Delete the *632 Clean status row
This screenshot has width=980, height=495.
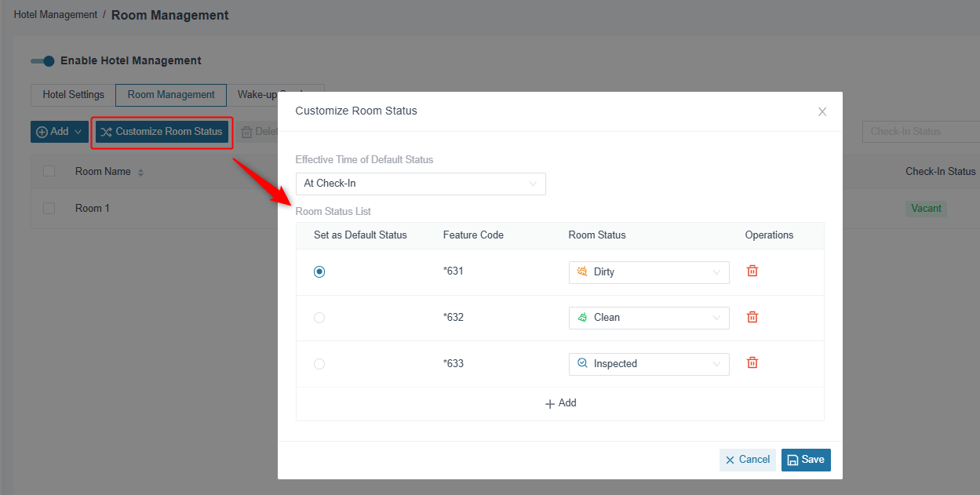(752, 317)
